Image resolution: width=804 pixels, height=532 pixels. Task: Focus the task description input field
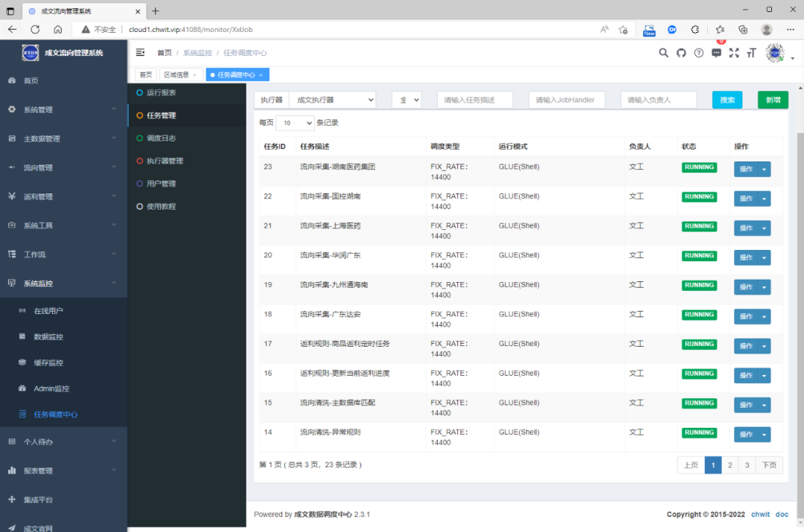tap(475, 100)
